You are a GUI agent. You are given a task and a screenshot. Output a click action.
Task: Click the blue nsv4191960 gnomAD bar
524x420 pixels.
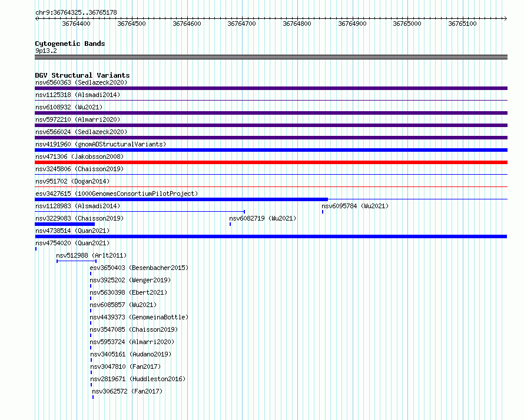[x=271, y=150]
